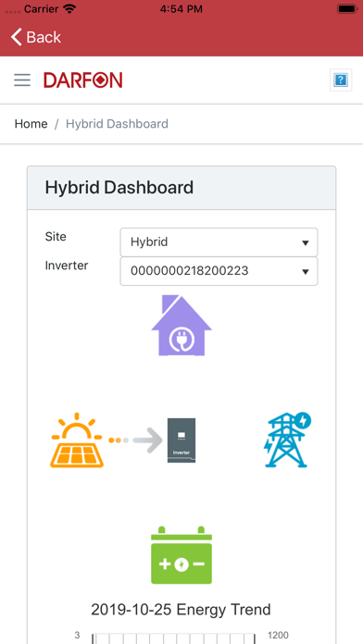Open the hamburger menu
This screenshot has width=363, height=644.
coord(22,80)
